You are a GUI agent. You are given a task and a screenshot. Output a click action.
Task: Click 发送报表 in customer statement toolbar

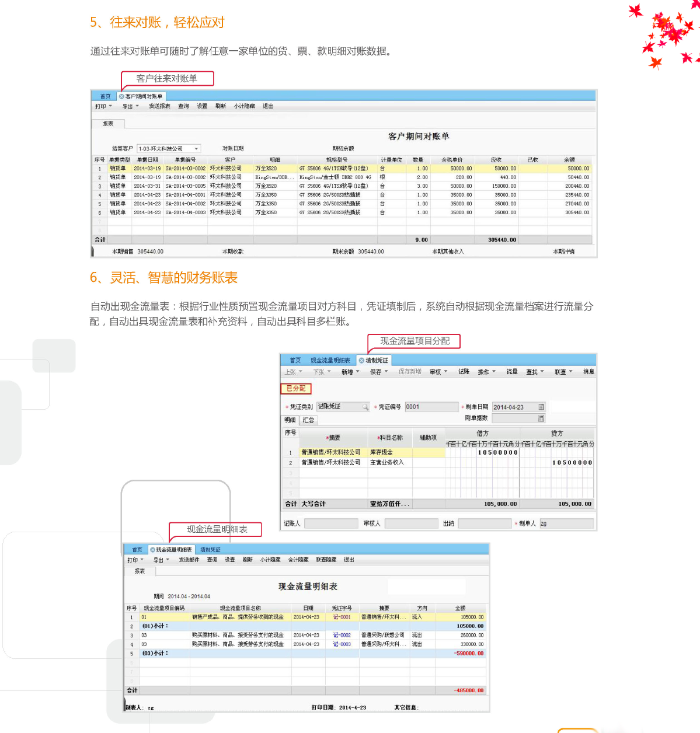click(159, 106)
